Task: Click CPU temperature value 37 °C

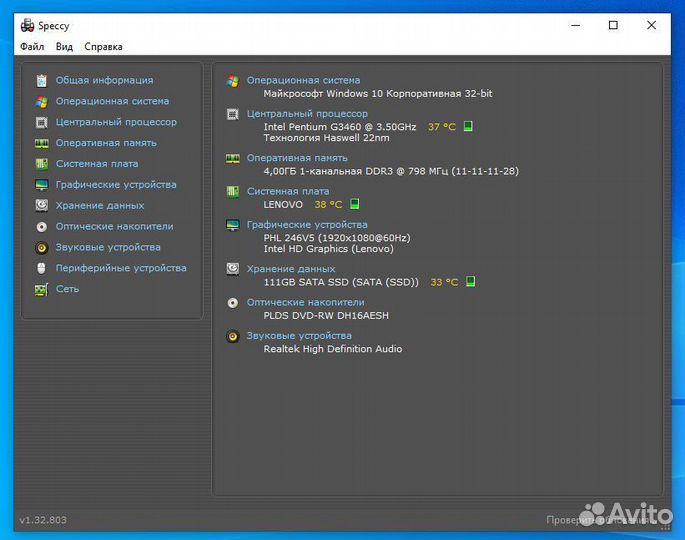Action: pyautogui.click(x=442, y=127)
